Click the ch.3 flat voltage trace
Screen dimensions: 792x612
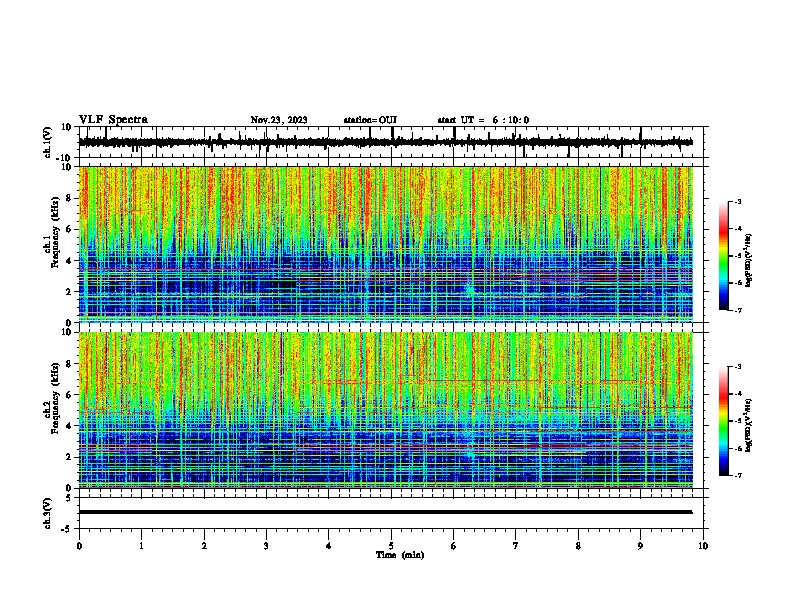point(385,512)
